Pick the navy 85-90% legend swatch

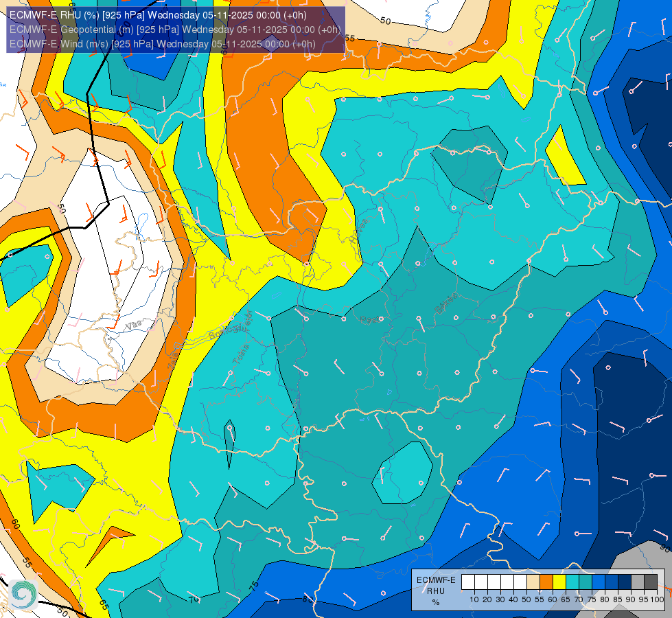(x=625, y=582)
